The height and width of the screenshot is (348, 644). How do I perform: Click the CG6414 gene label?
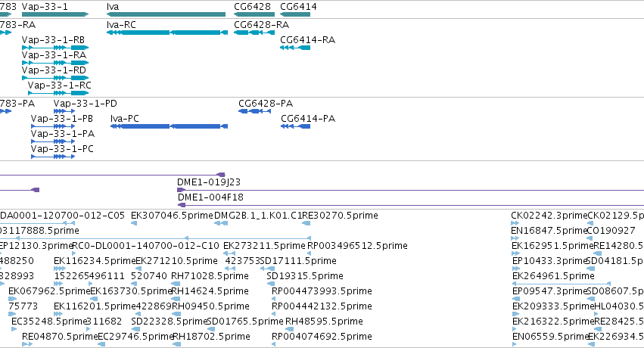pos(298,7)
